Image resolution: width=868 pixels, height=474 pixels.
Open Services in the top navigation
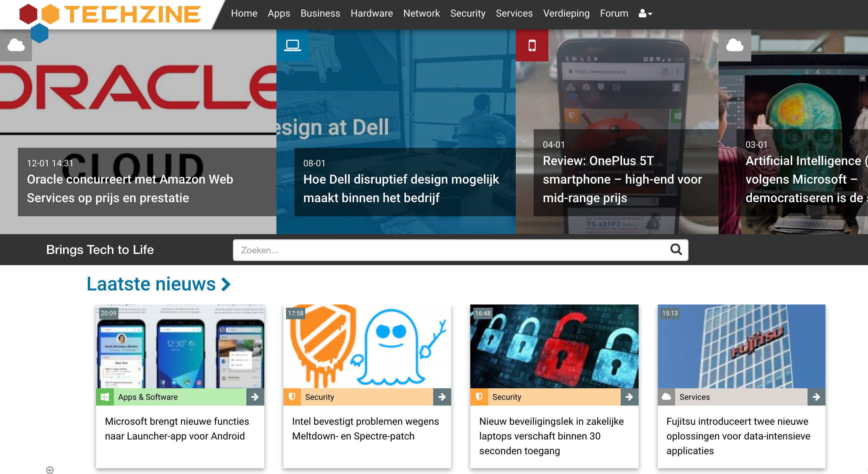point(514,13)
